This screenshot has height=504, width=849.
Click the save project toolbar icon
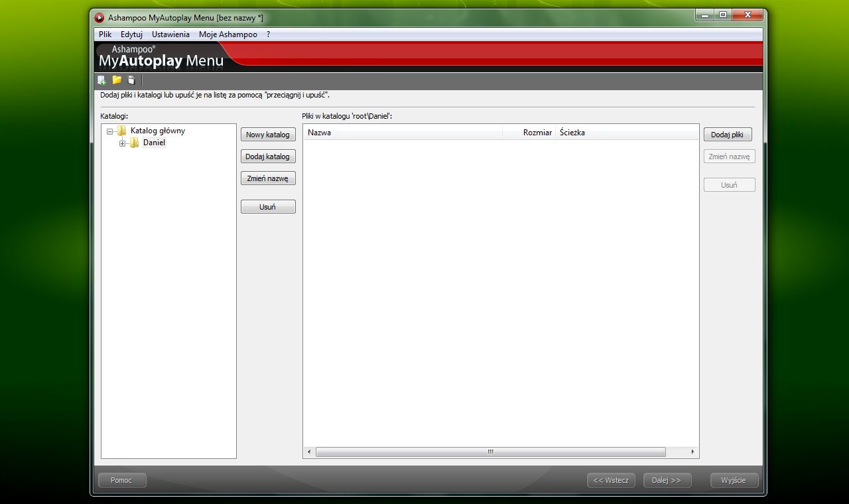coord(131,80)
